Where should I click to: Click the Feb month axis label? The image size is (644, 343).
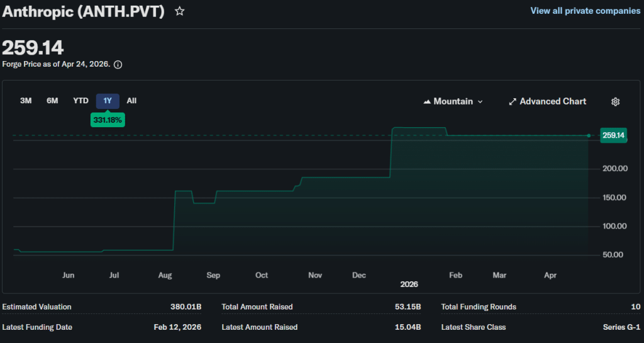455,275
